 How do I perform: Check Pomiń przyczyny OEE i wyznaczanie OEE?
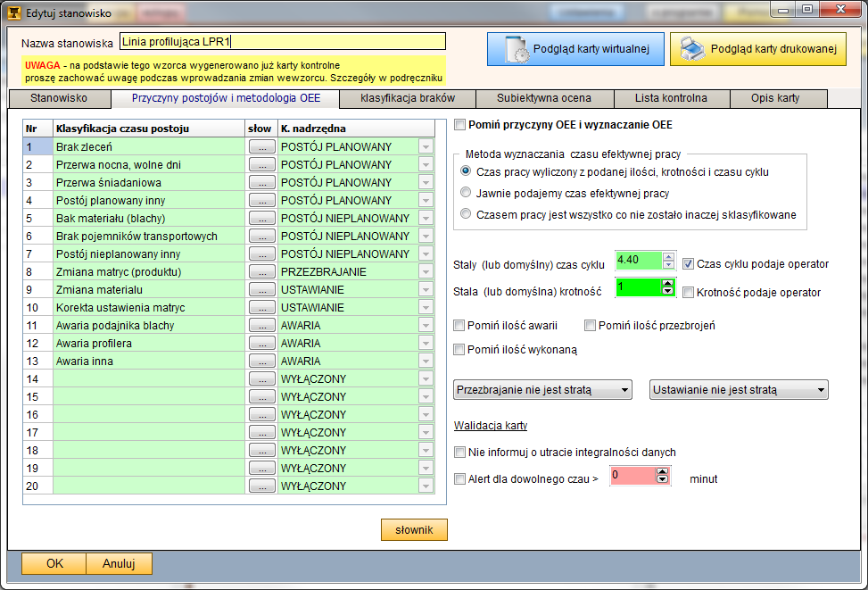pos(459,125)
